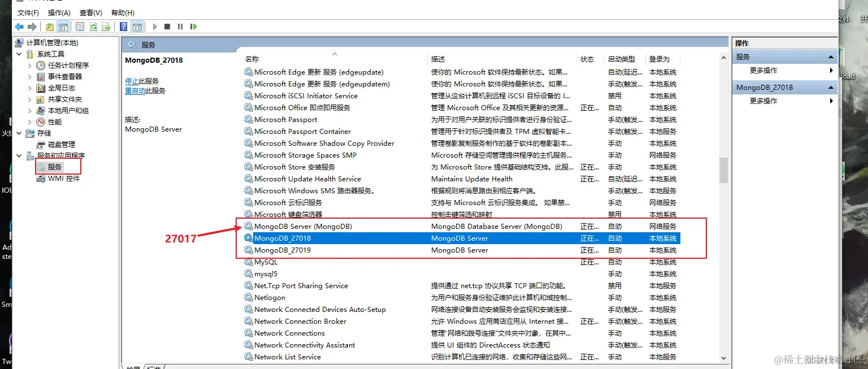Select Network Connection Broker service row
Image resolution: width=868 pixels, height=369 pixels.
click(x=462, y=322)
